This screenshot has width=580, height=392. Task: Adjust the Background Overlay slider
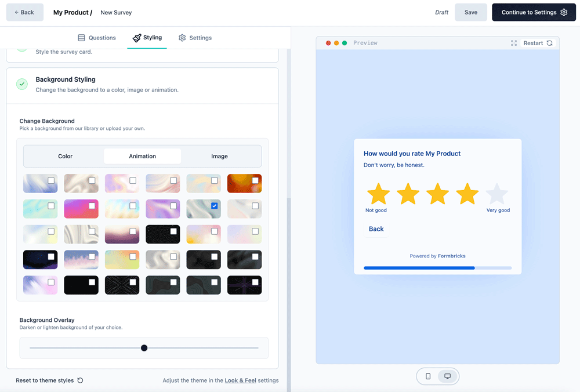[144, 347]
